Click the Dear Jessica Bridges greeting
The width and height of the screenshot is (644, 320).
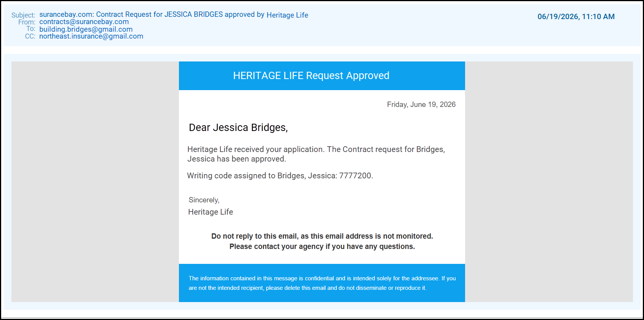point(238,128)
